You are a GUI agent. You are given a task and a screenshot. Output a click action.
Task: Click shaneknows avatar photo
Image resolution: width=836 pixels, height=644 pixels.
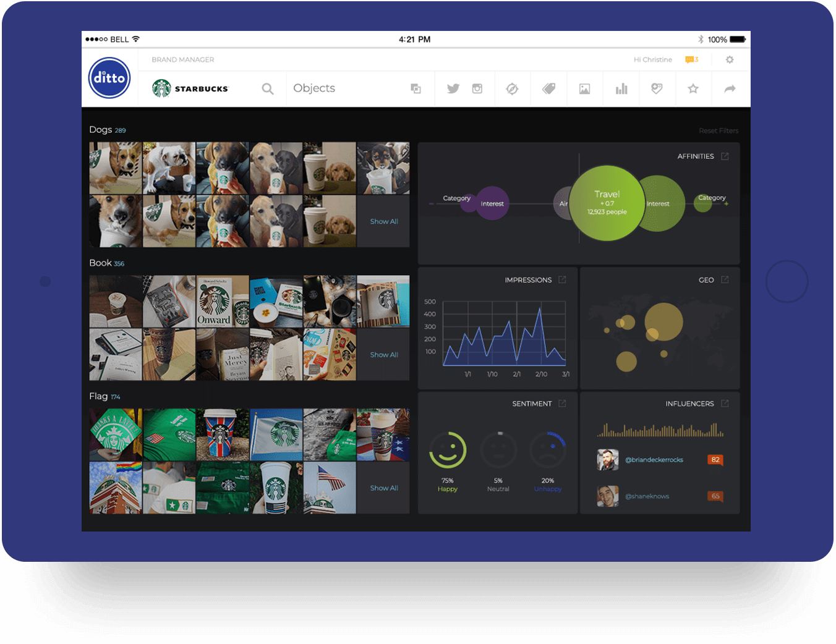click(x=608, y=496)
